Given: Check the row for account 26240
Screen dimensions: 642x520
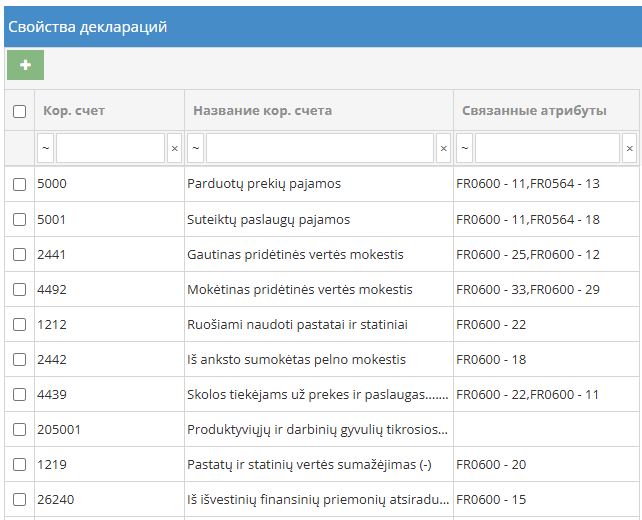Looking at the screenshot, I should (19, 500).
